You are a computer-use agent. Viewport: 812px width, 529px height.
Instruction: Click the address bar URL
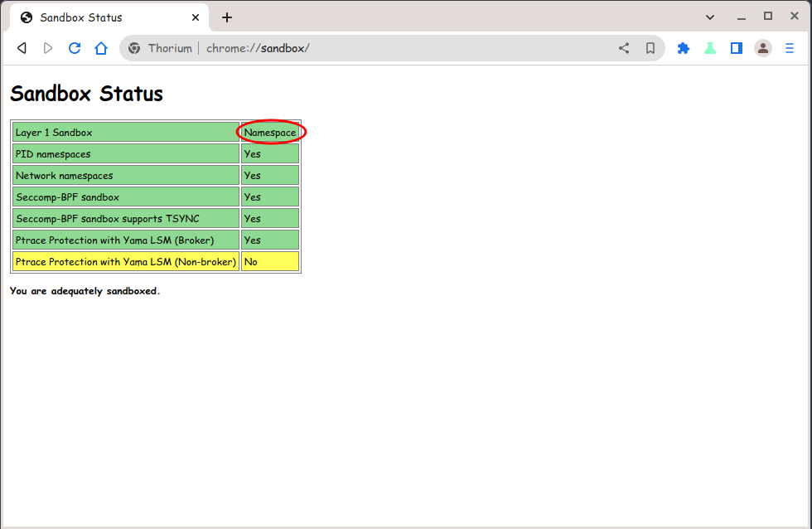[257, 48]
